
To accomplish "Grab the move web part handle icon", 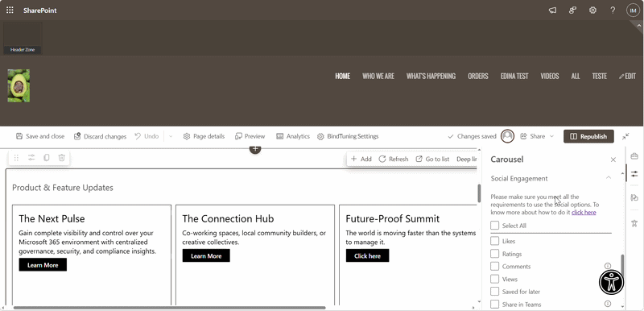I will coord(16,157).
